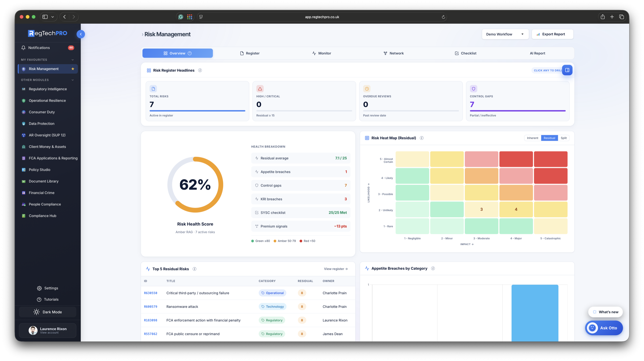Viewport: 644px width, 361px height.
Task: Click the Total Risks headline card
Action: (197, 101)
